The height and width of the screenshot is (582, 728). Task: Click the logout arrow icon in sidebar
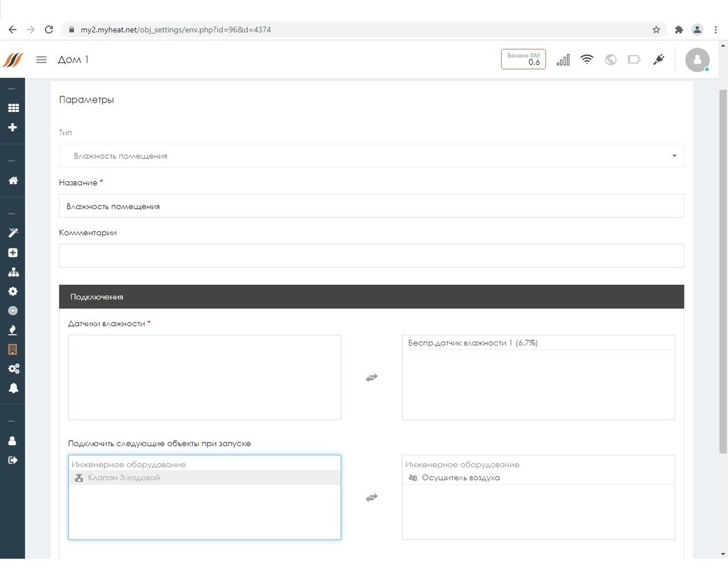coord(13,460)
